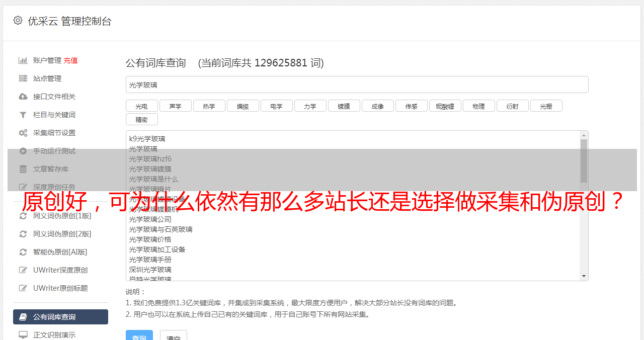The width and height of the screenshot is (644, 340).
Task: Click the settings gear icon beside 优采云
Action: point(18,21)
